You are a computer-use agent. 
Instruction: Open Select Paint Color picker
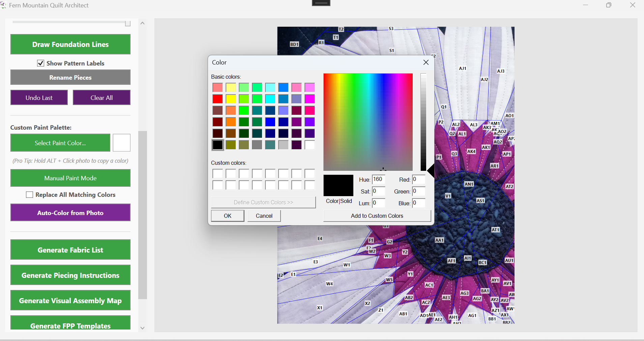60,143
